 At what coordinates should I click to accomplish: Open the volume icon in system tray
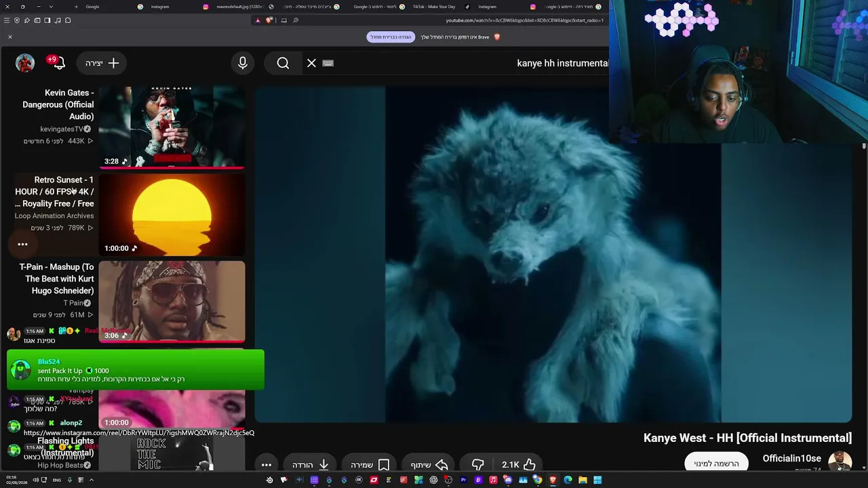click(35, 480)
